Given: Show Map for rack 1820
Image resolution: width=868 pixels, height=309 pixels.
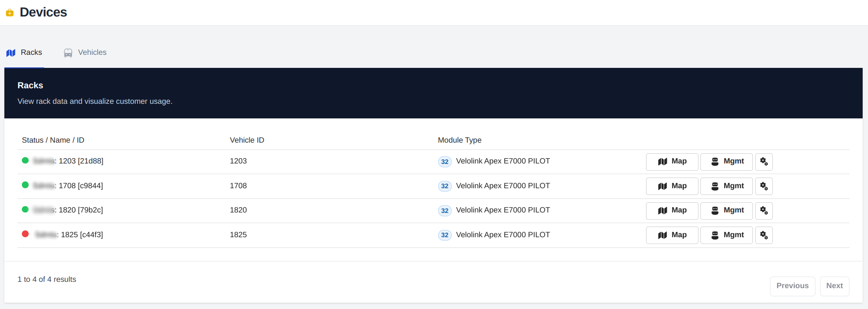Looking at the screenshot, I should (x=672, y=211).
